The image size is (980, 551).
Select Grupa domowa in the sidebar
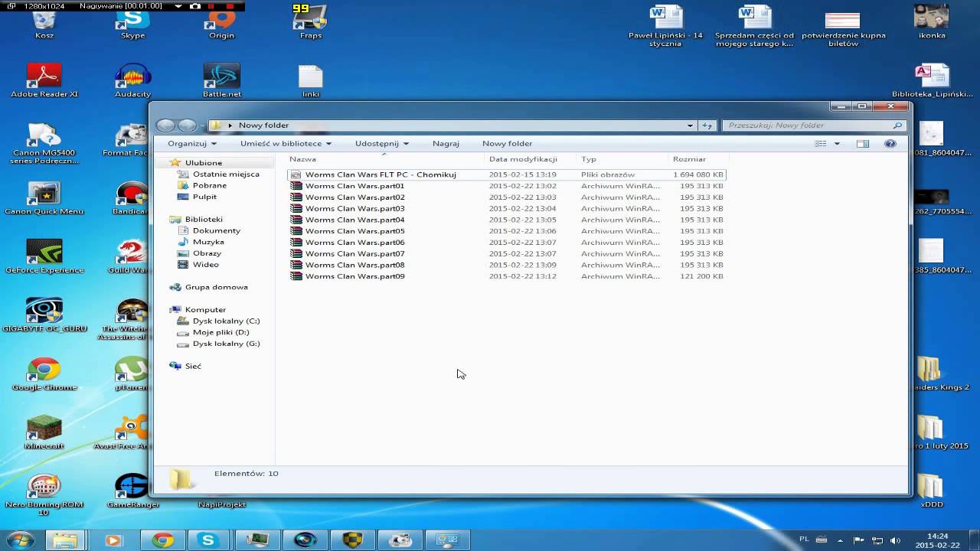216,287
